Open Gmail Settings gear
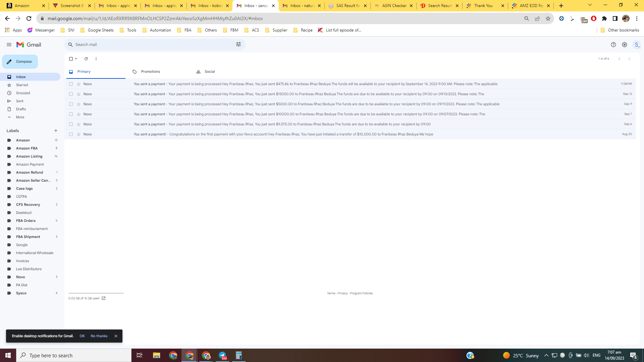Screen dimensions: 644x362 [625, 45]
